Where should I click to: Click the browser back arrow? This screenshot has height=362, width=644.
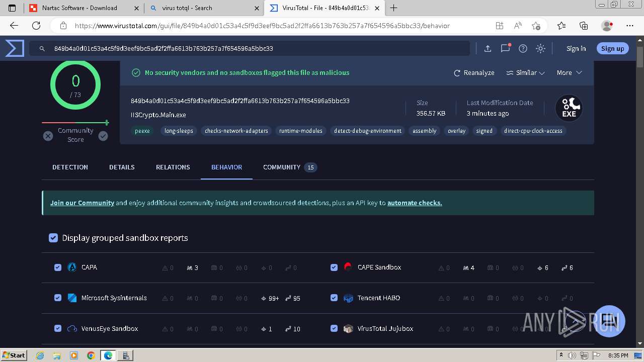[x=14, y=26]
